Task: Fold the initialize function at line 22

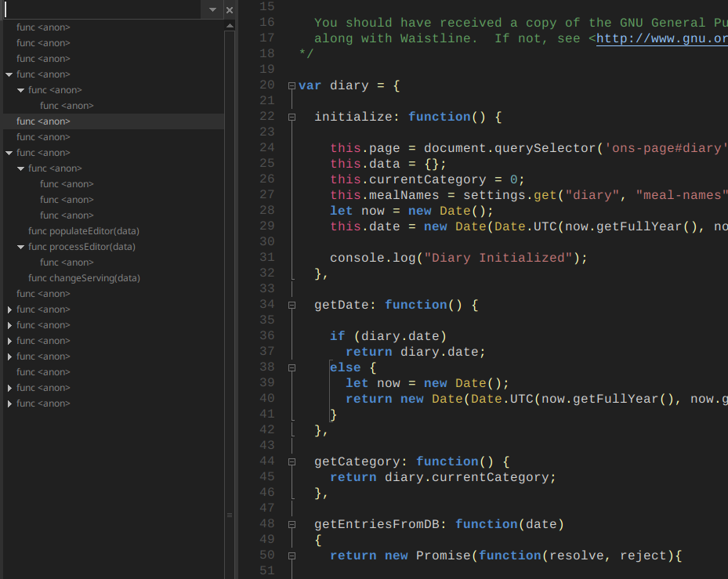Action: [292, 118]
